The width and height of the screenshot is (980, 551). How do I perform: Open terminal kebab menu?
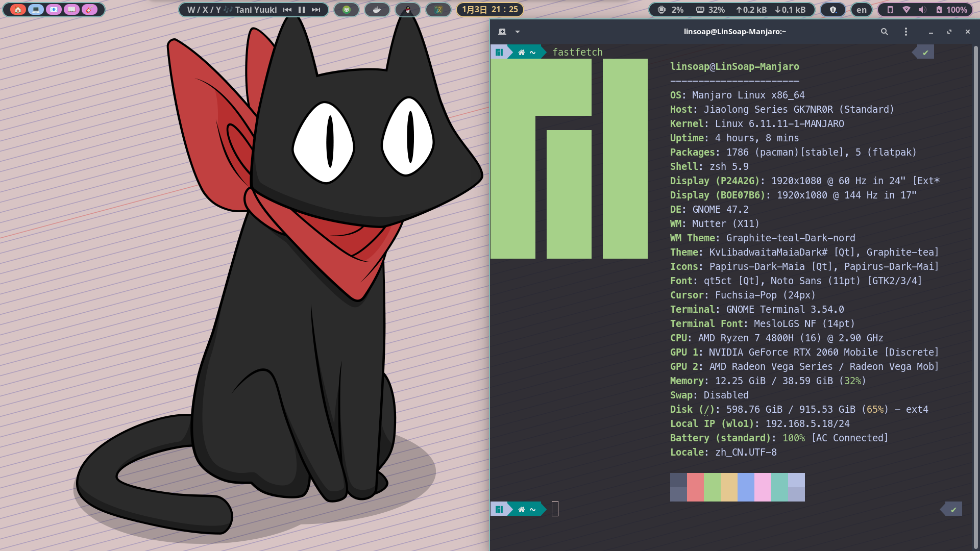click(906, 32)
